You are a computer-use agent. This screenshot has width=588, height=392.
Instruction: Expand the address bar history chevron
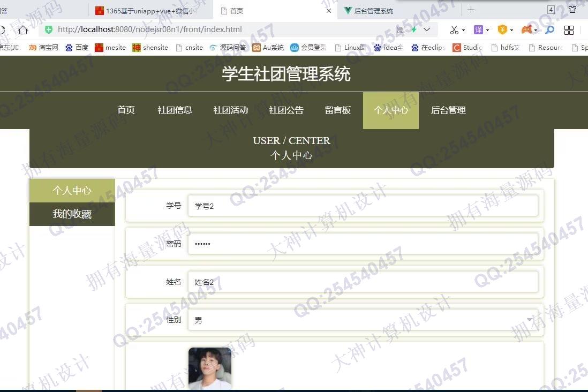427,29
